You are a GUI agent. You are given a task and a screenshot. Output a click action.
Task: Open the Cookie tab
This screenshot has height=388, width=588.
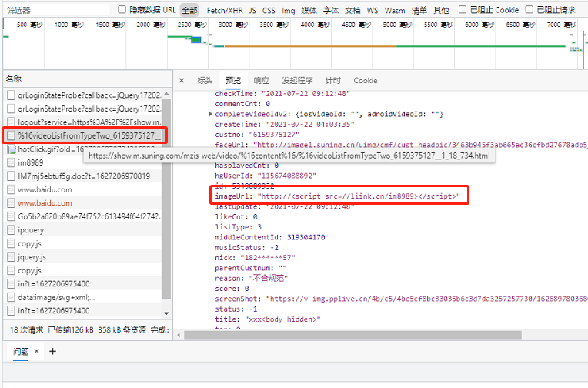366,80
